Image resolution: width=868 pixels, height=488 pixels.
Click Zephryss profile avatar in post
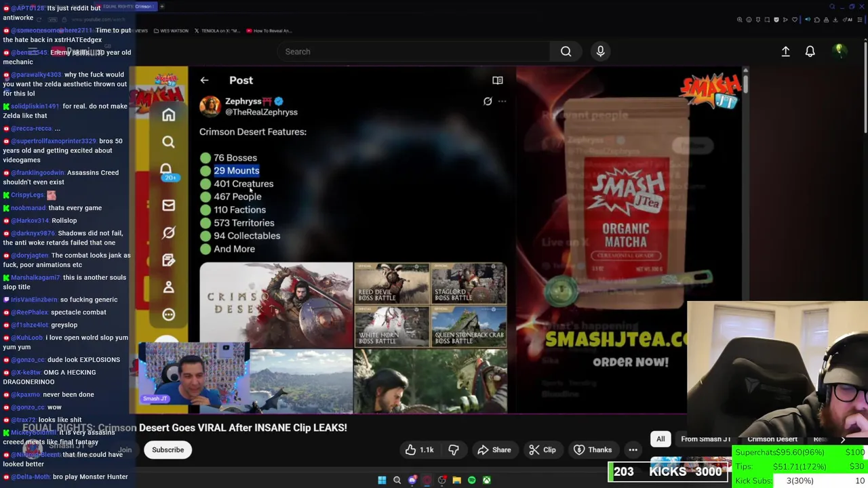[210, 106]
